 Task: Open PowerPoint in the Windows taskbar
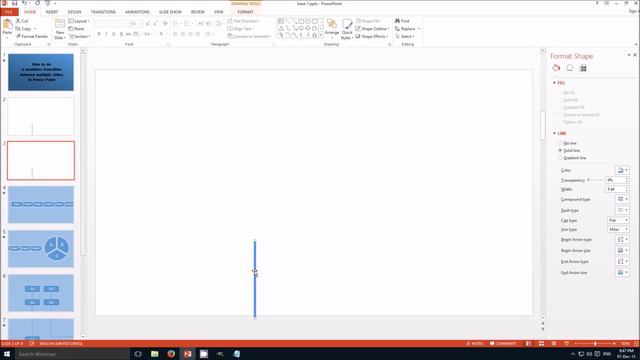tap(187, 354)
